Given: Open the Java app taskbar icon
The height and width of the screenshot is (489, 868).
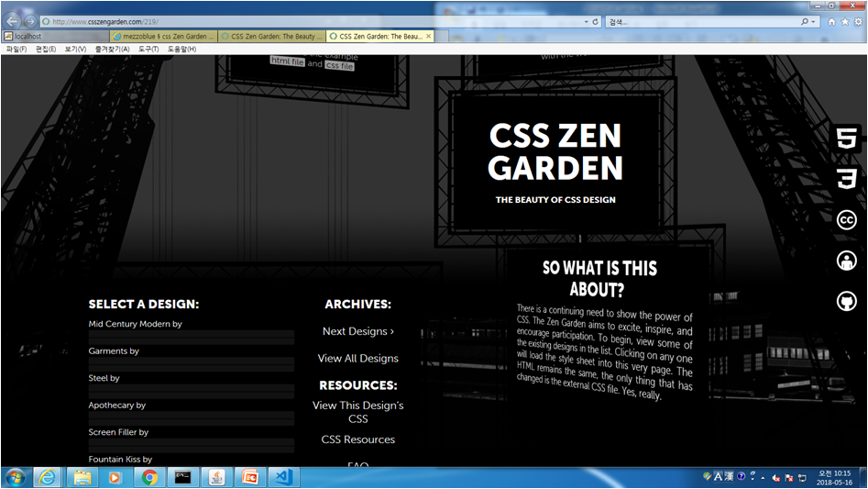Looking at the screenshot, I should (216, 477).
